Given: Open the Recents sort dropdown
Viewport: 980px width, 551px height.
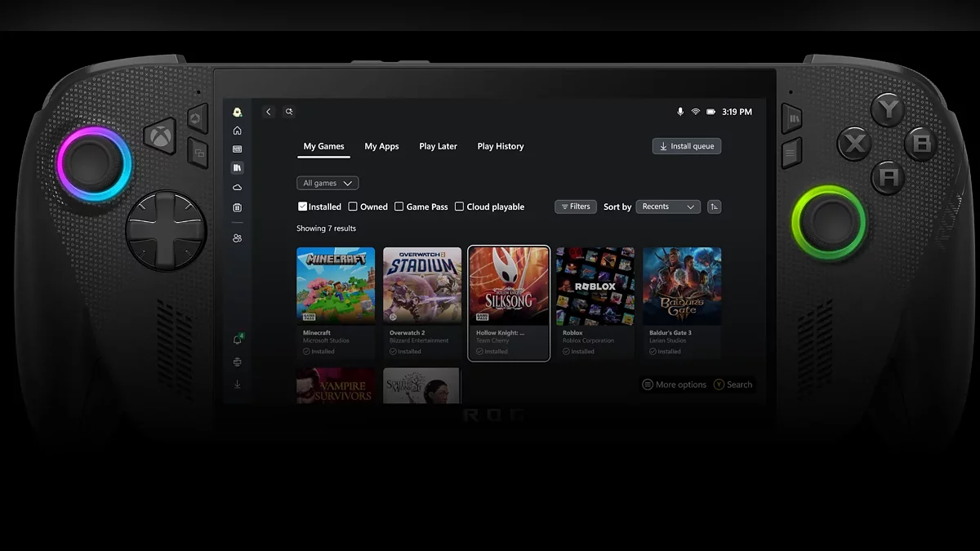Looking at the screenshot, I should tap(668, 207).
